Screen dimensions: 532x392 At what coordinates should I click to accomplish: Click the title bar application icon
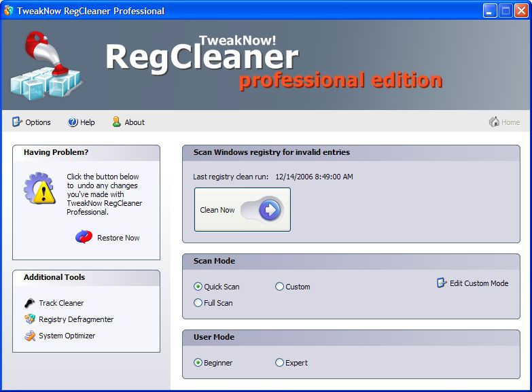click(x=8, y=10)
